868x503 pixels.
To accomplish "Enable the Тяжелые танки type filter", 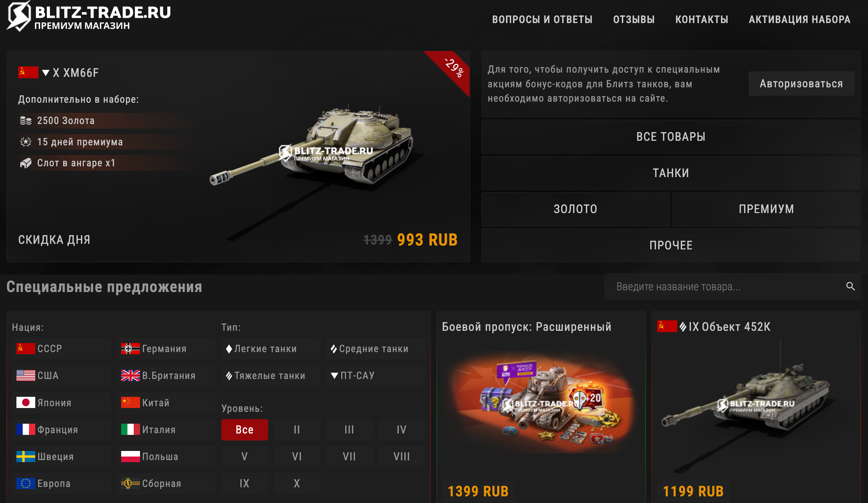I will coord(271,376).
